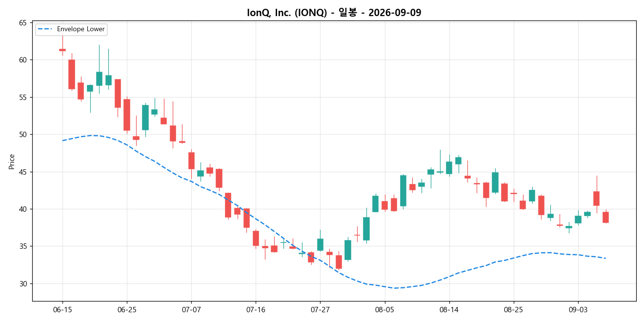The width and height of the screenshot is (644, 322).
Task: Click the Price y-axis label
Action: click(11, 161)
